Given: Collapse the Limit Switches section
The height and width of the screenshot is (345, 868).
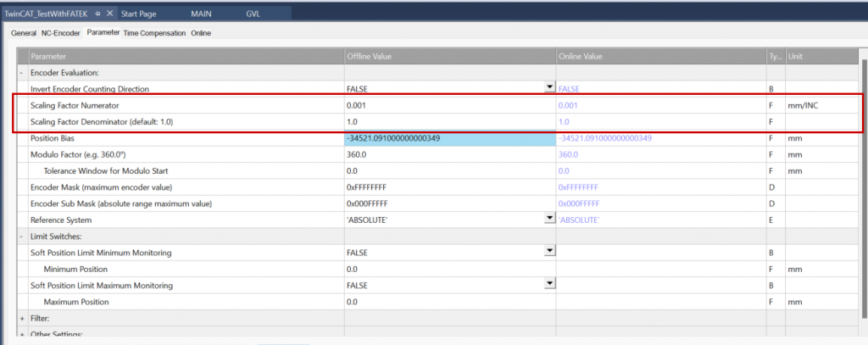Looking at the screenshot, I should [x=22, y=236].
